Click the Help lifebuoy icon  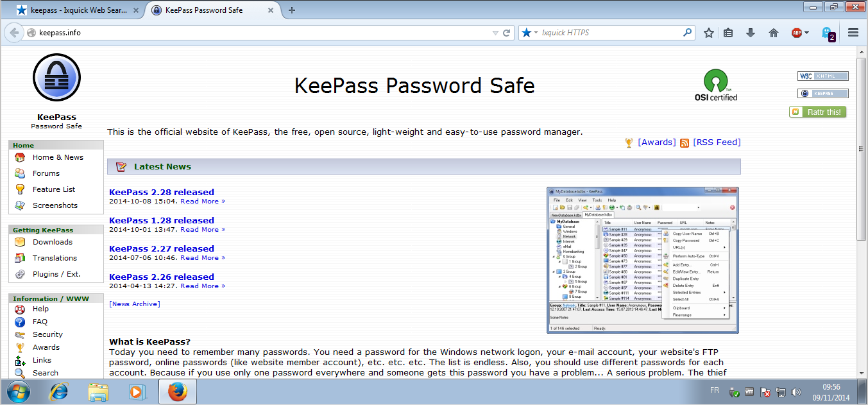(x=20, y=309)
